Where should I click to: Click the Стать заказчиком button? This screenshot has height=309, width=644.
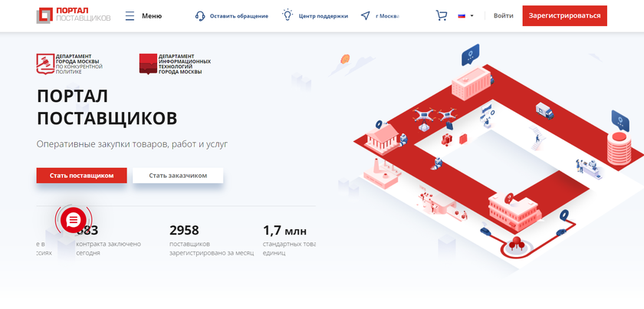[x=178, y=176]
